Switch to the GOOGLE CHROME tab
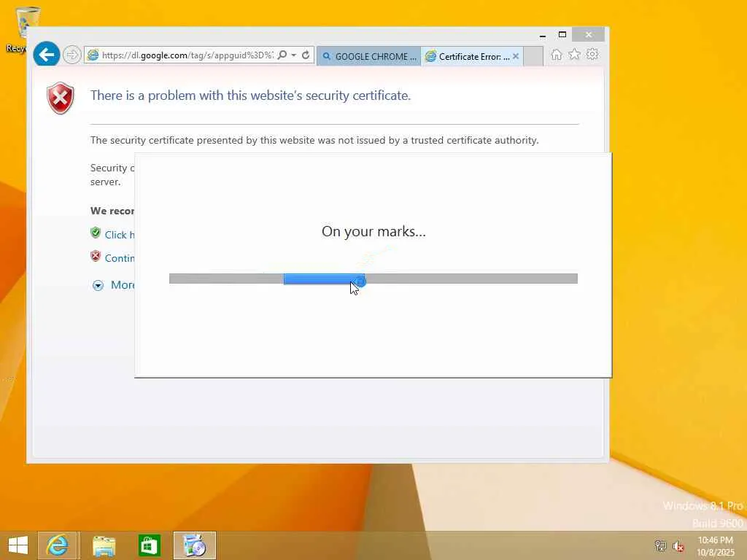Image resolution: width=747 pixels, height=560 pixels. pos(368,56)
